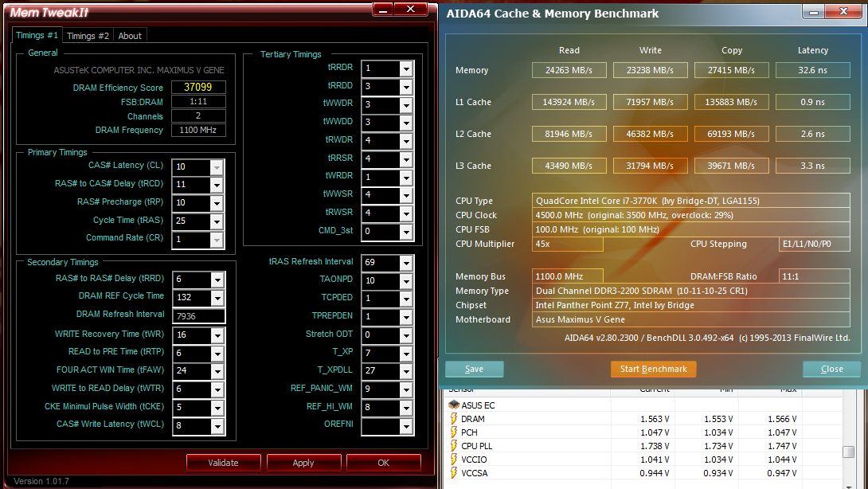Open the tRRSR tertiary timing dropdown

tap(406, 159)
